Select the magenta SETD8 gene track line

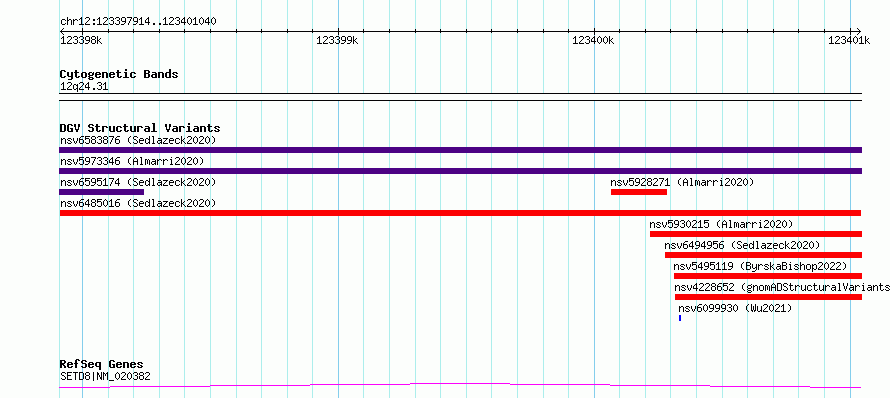coord(460,386)
